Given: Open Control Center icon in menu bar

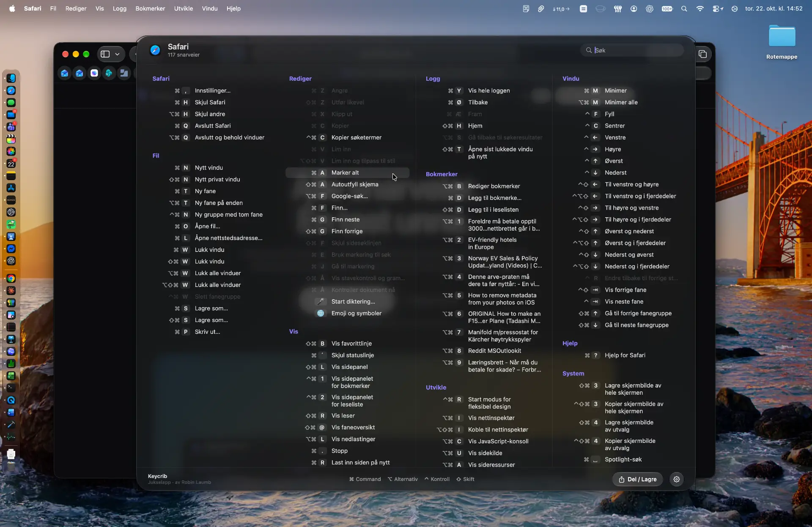Looking at the screenshot, I should 718,8.
